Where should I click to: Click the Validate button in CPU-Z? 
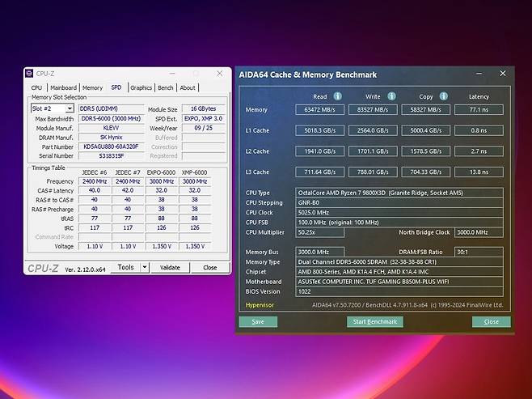(x=170, y=267)
